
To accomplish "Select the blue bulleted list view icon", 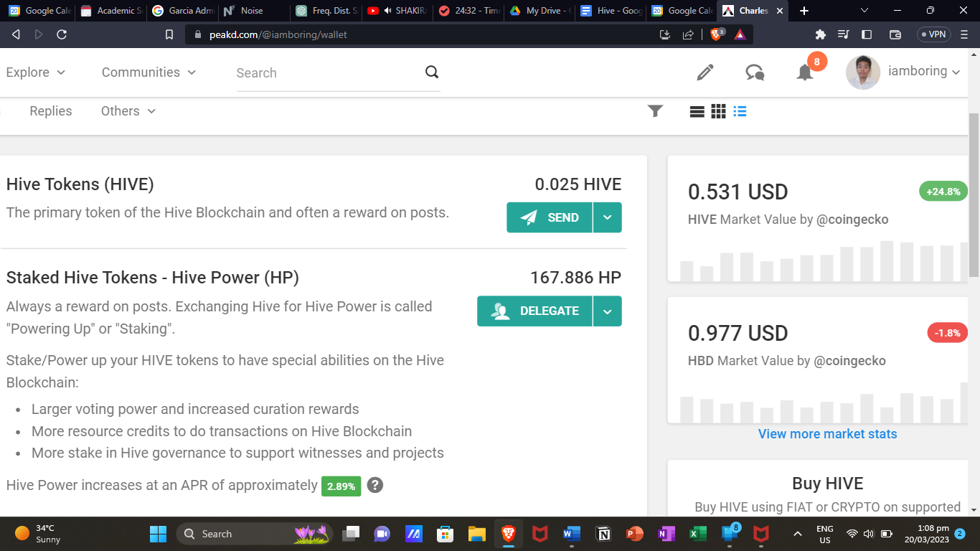I will coord(740,111).
